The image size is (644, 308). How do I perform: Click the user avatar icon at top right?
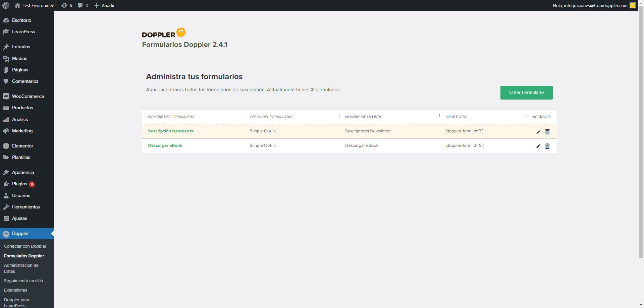click(633, 5)
